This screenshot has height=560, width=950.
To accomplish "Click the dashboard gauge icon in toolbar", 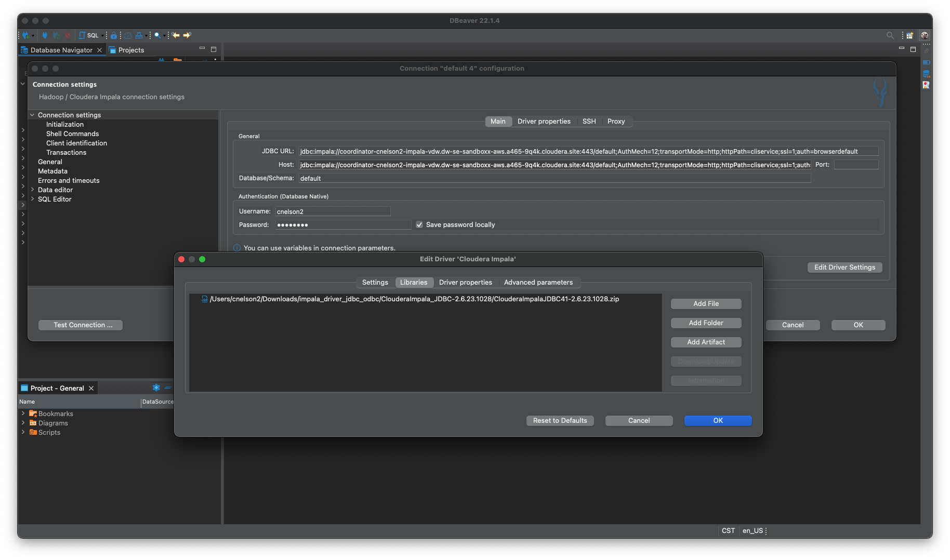I will click(127, 35).
